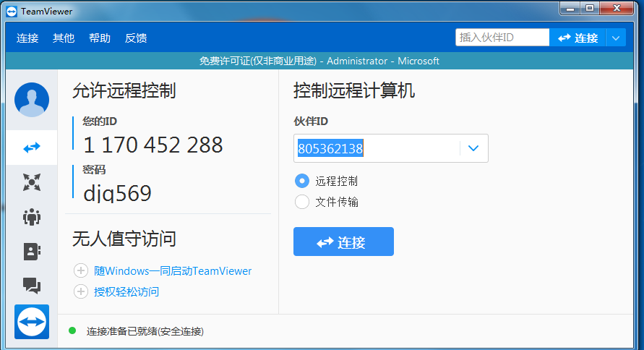The width and height of the screenshot is (644, 350).
Task: Select the 文件传输 radio option
Action: (x=302, y=202)
